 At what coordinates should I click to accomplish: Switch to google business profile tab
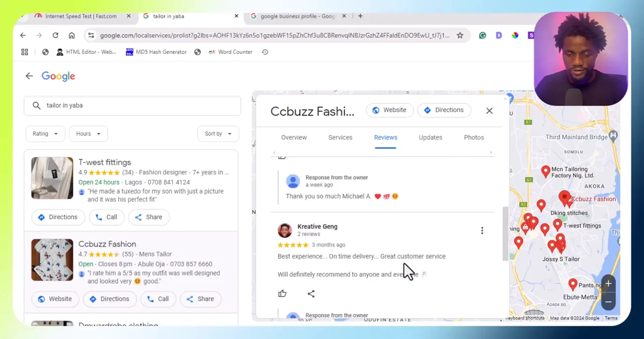point(297,16)
